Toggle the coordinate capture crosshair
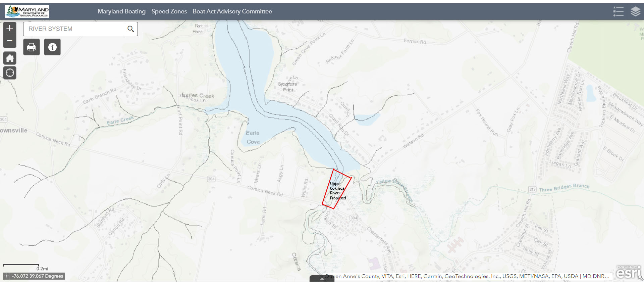Viewport: 644px width, 285px height. (7, 276)
